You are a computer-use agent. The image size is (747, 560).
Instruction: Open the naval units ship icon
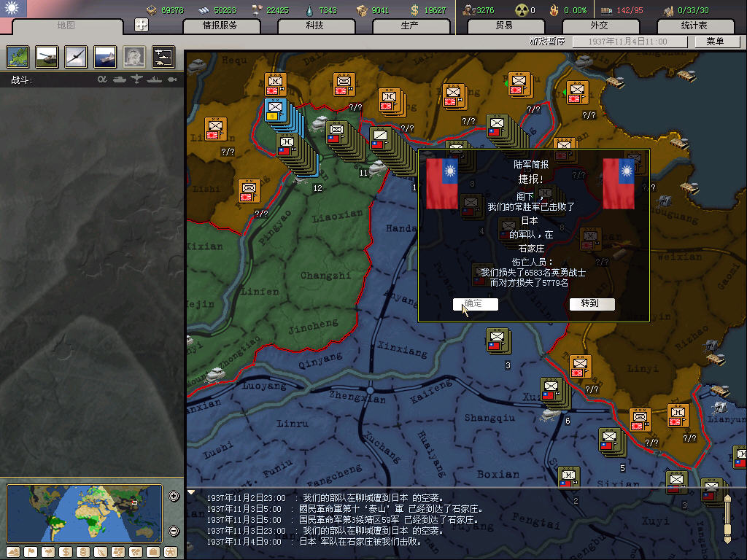105,57
